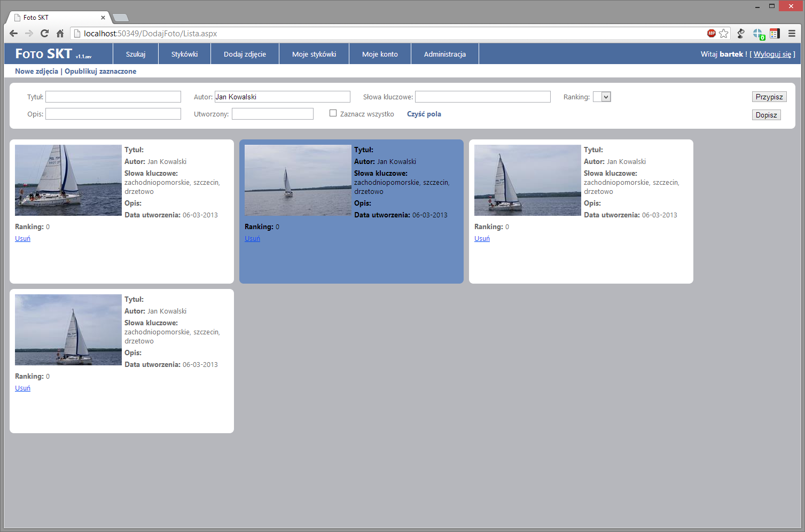Open the Stykówki menu item
Image resolution: width=805 pixels, height=532 pixels.
184,54
